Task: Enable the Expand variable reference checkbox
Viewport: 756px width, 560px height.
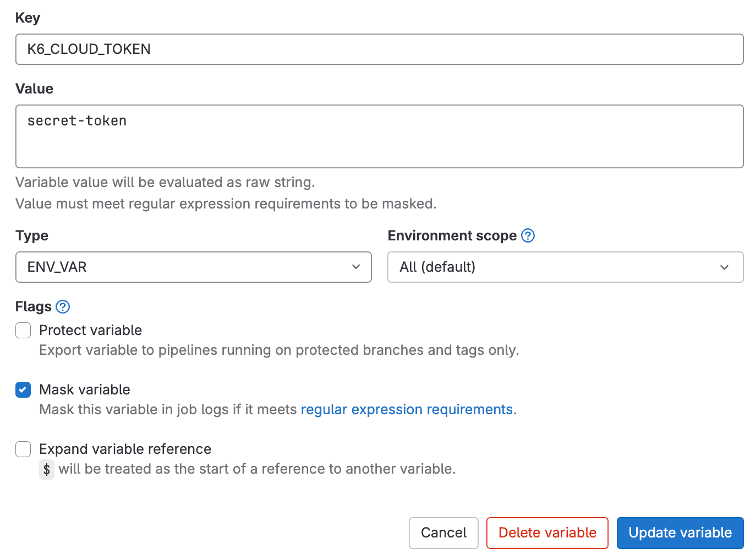Action: pos(23,449)
